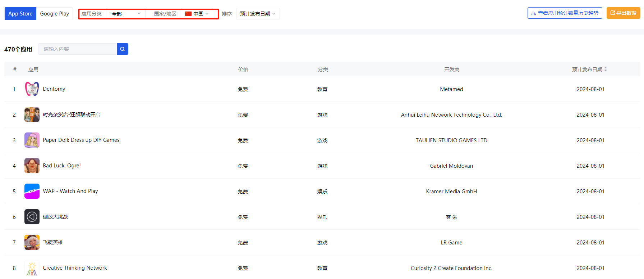Click the orange 导出数据 button

click(x=623, y=13)
